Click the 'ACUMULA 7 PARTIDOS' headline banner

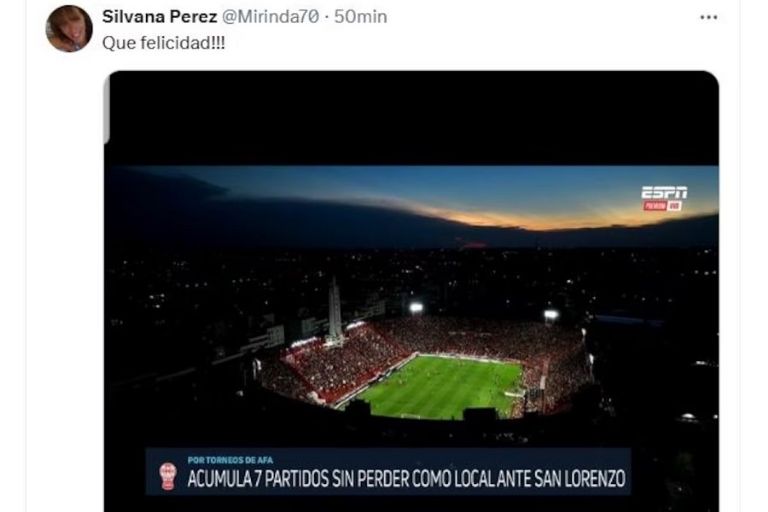tap(388, 472)
